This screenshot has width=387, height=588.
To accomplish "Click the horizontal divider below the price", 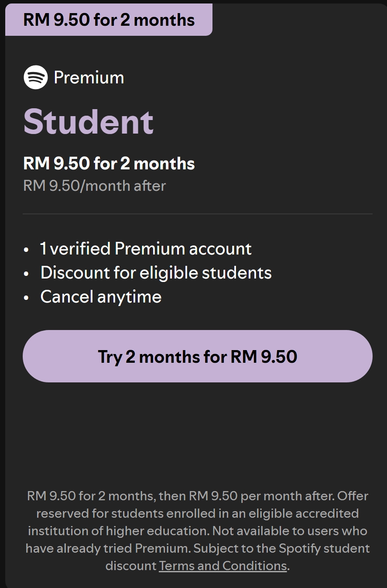I will pyautogui.click(x=197, y=214).
